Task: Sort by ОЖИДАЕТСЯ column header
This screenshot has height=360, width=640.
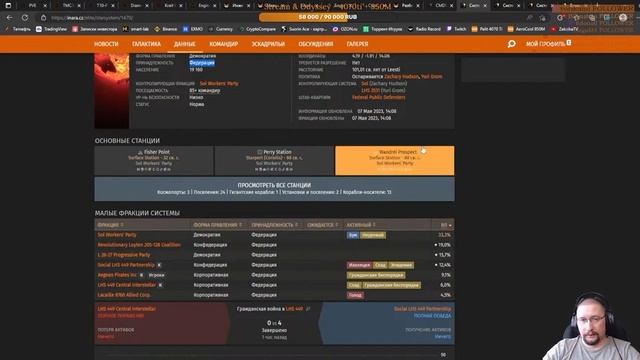Action: click(322, 225)
